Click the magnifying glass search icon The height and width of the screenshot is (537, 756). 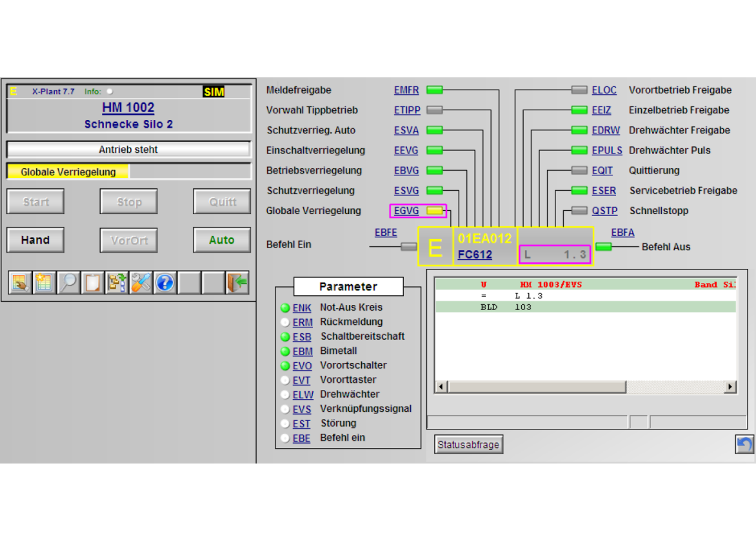click(68, 282)
